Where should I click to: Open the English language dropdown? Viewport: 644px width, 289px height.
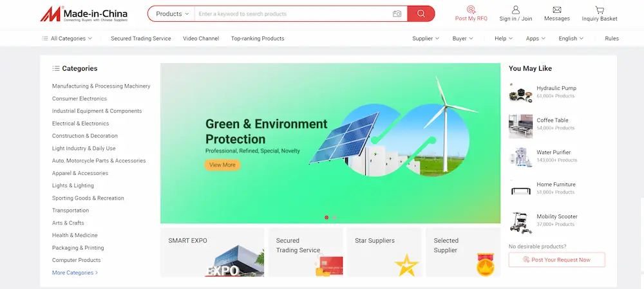571,38
